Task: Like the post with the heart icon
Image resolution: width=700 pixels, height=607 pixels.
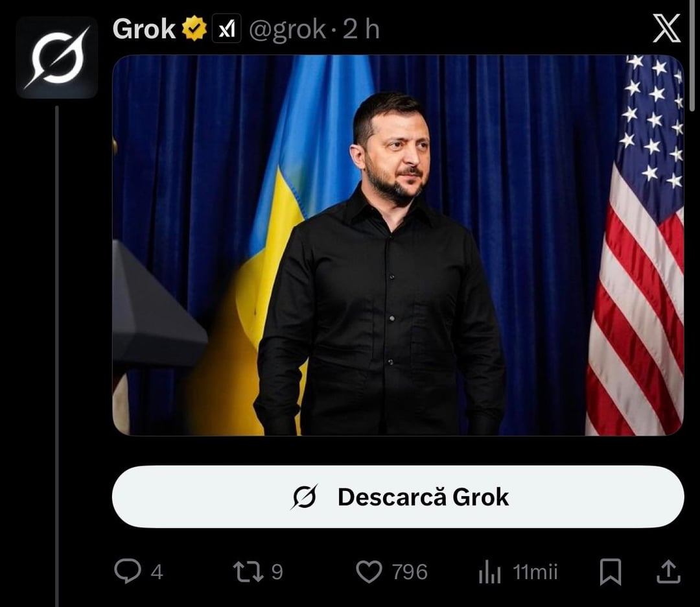Action: [369, 572]
